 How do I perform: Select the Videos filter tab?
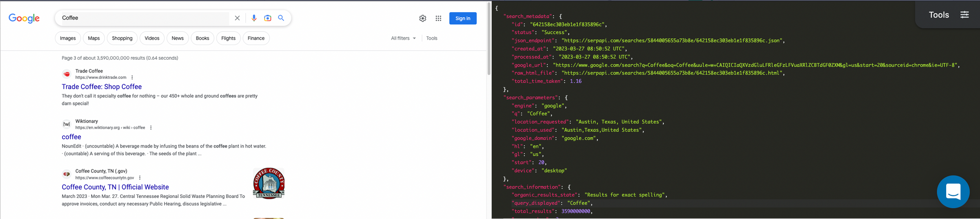(152, 38)
